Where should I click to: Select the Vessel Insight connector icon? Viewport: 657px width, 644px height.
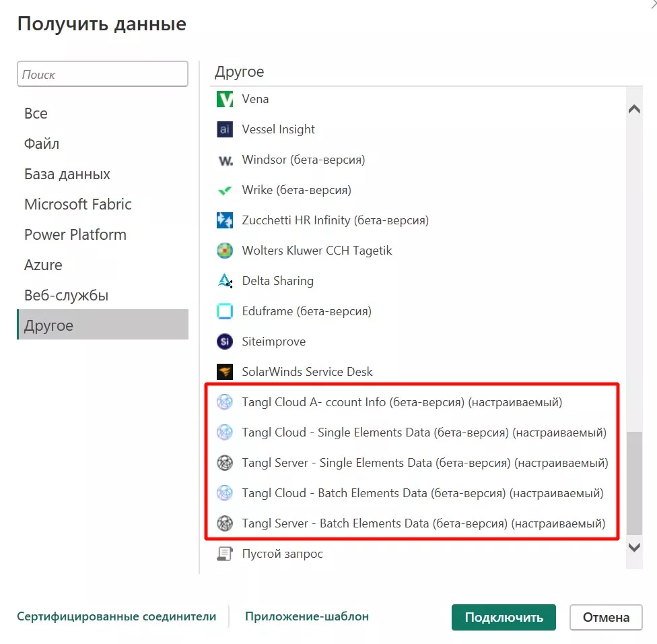224,129
